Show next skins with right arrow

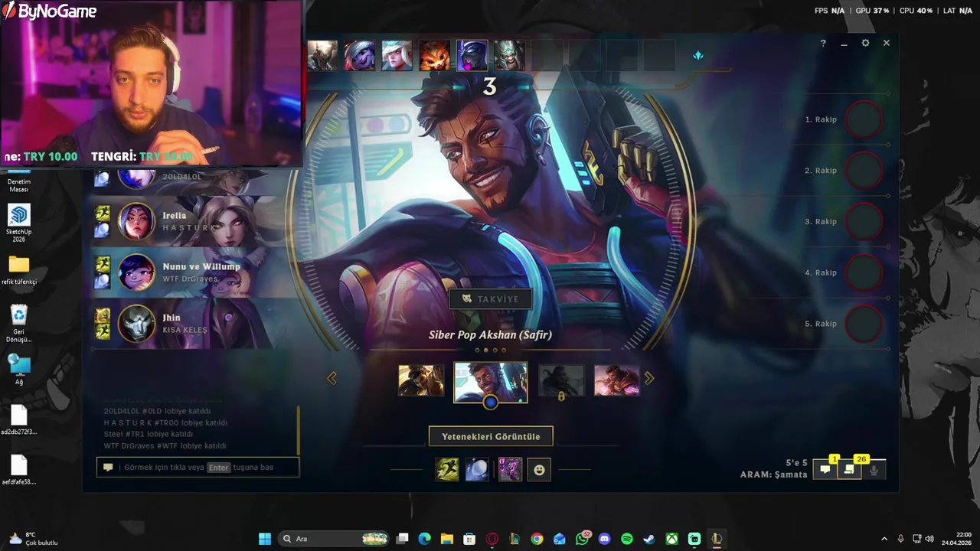[x=649, y=378]
